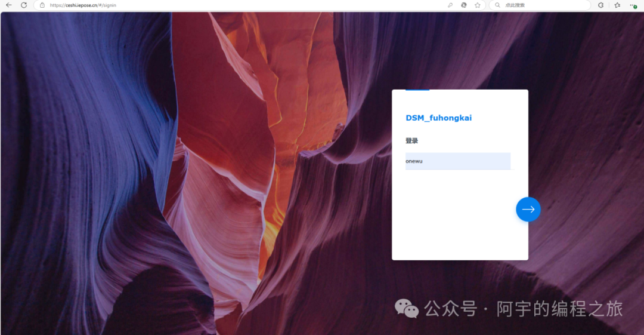Go back using the browser back arrow
This screenshot has height=335, width=644.
8,5
